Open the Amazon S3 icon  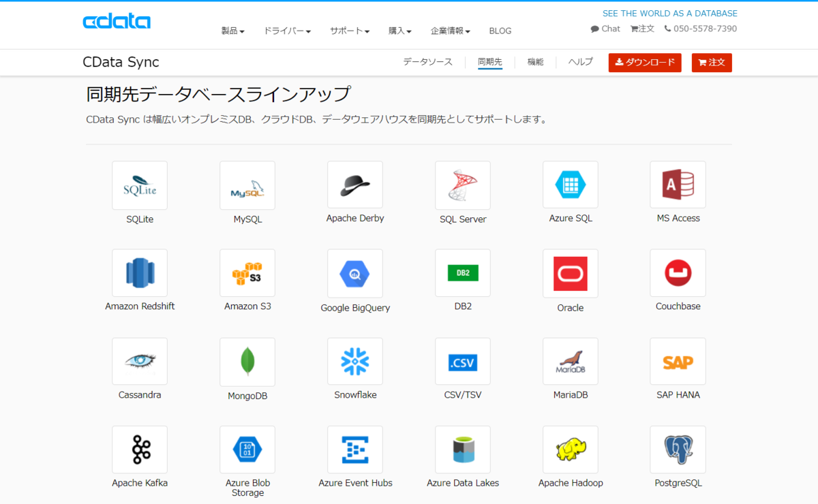pos(247,272)
